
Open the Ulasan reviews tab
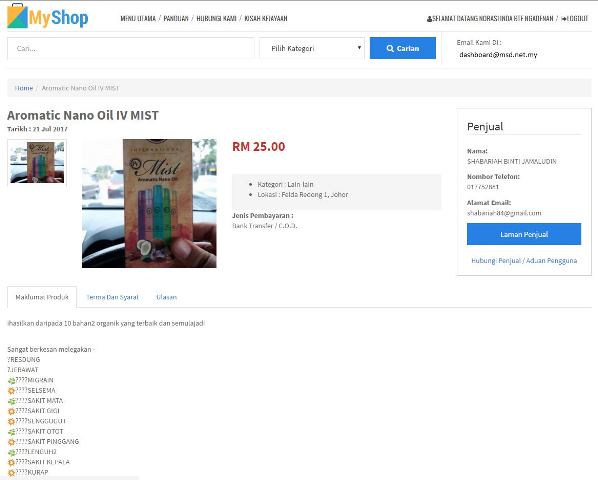pyautogui.click(x=167, y=297)
